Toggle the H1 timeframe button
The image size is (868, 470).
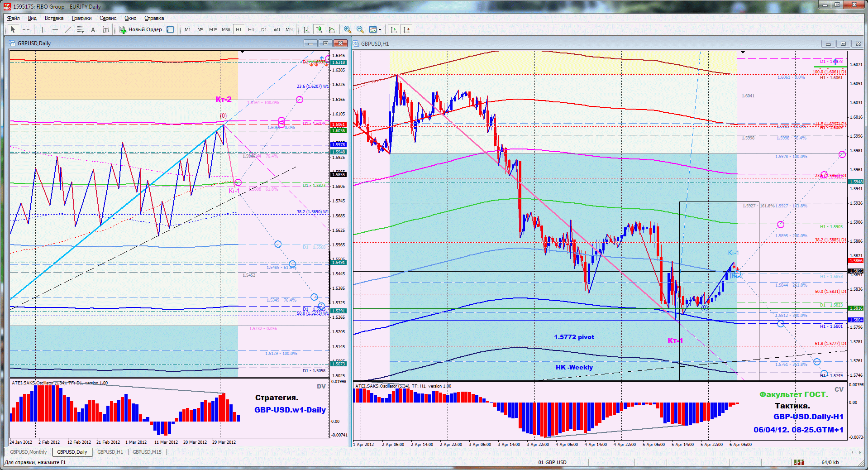tap(238, 29)
